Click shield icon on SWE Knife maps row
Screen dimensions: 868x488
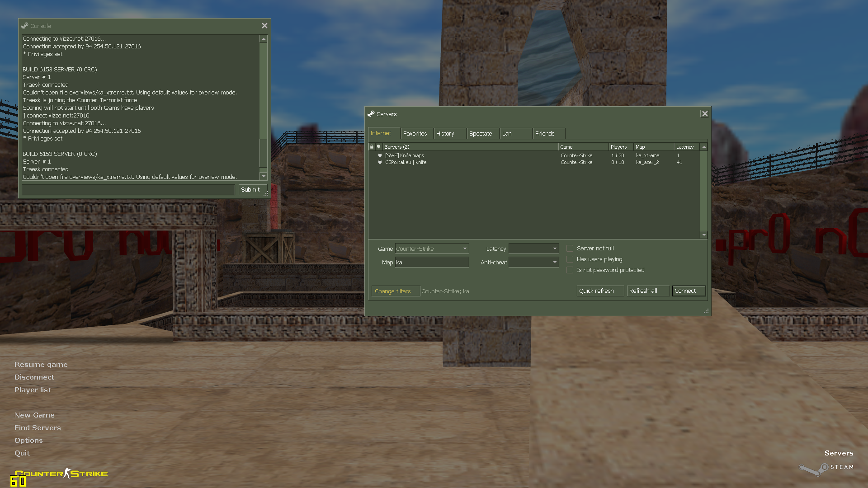tap(380, 155)
